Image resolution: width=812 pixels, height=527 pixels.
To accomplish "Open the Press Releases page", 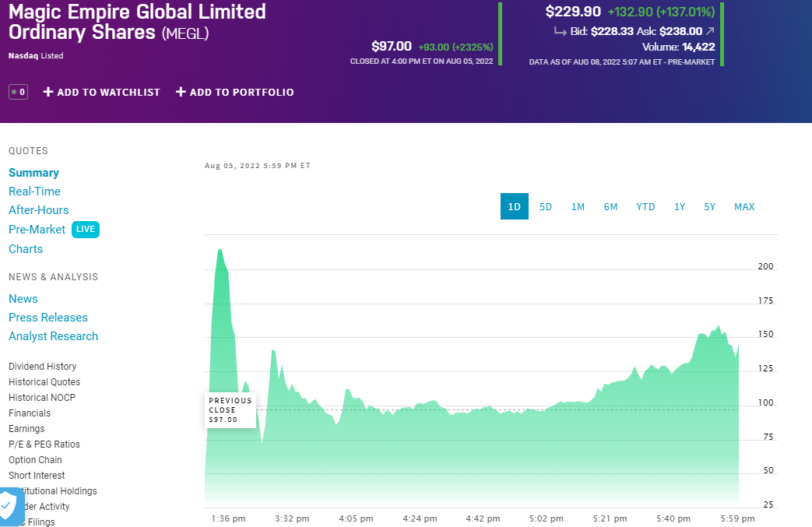I will pyautogui.click(x=47, y=317).
